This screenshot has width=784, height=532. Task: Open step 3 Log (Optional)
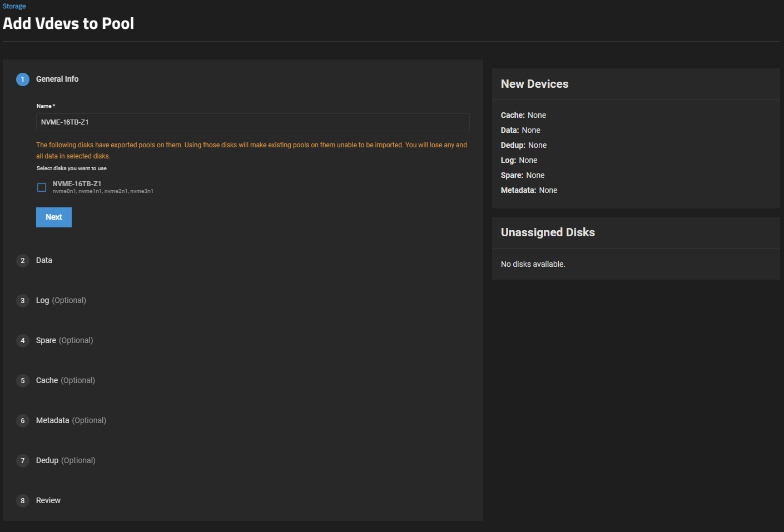tap(51, 301)
